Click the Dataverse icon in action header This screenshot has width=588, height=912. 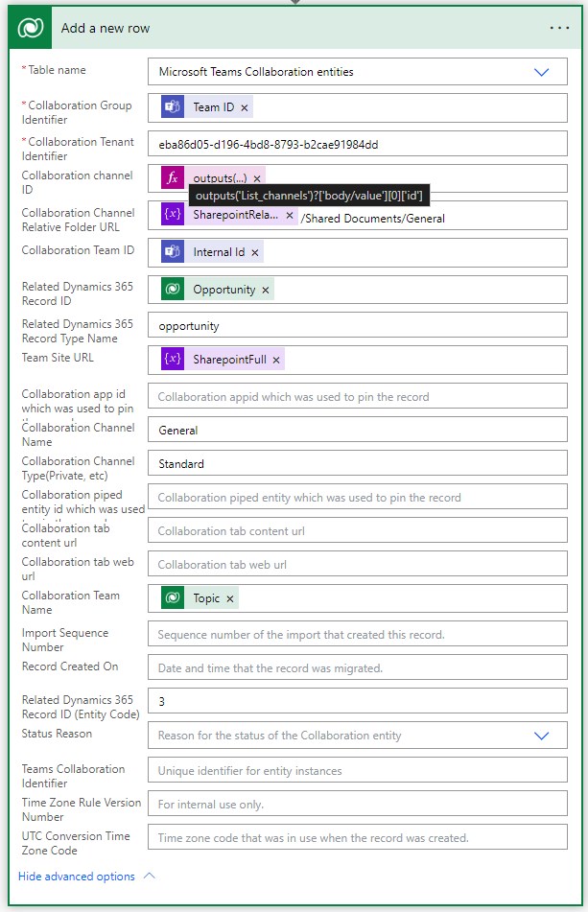click(x=30, y=28)
